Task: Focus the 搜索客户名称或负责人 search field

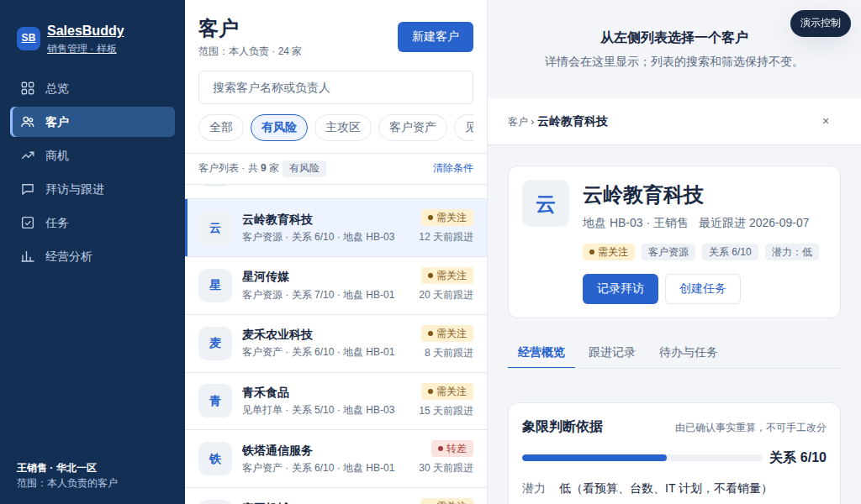Action: click(x=335, y=87)
